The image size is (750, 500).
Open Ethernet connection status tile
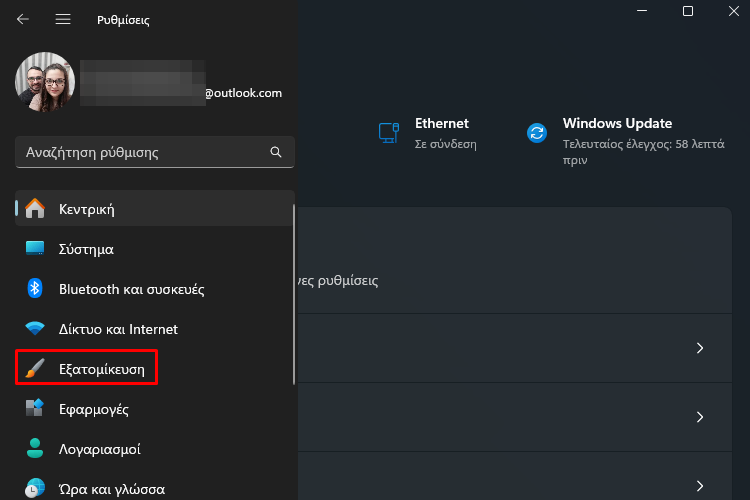[428, 133]
